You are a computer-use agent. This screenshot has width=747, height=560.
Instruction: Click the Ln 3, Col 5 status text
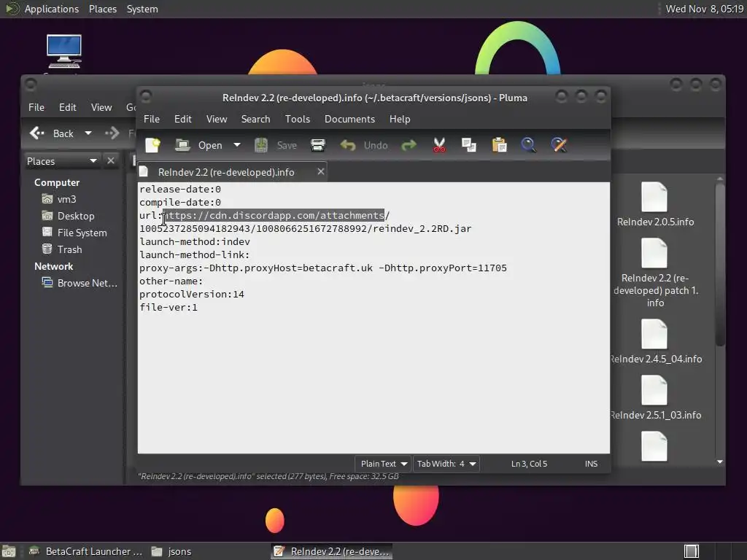pos(529,463)
